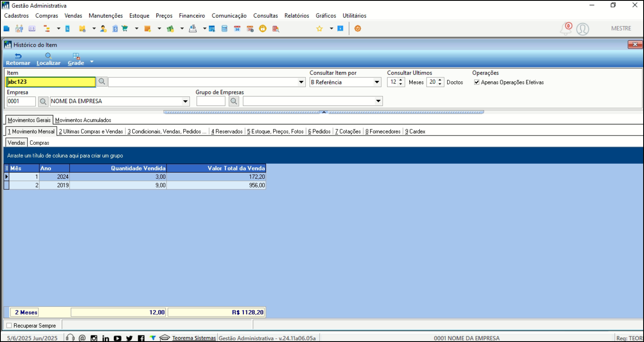Click the user profile avatar icon
Screen dimensions: 644x342
(x=583, y=29)
